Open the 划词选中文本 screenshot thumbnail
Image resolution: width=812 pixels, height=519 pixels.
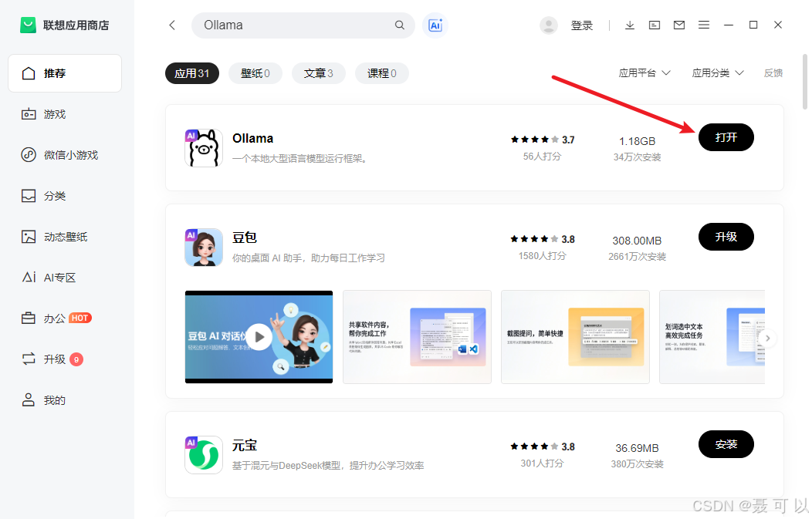[712, 337]
